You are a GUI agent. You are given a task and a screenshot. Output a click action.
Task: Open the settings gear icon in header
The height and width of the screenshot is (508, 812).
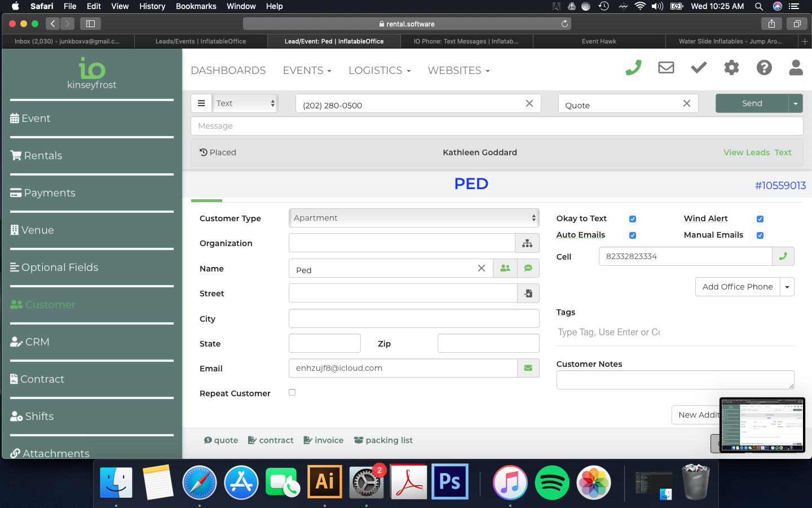[731, 68]
